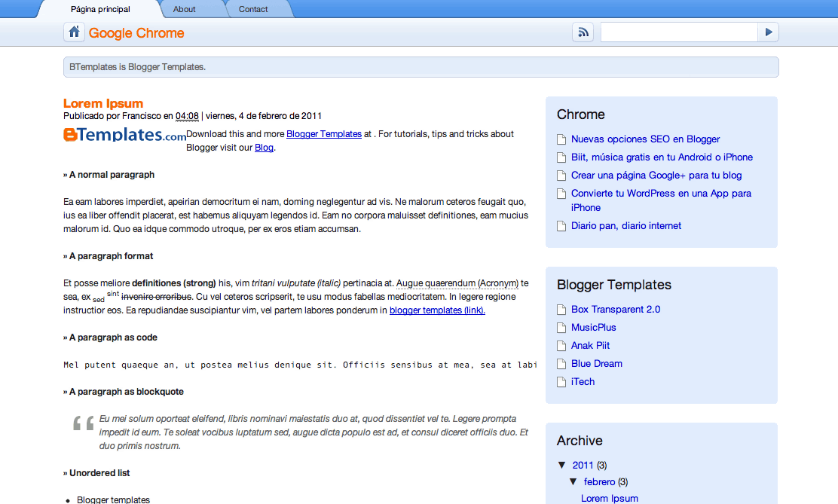Click the Chrome sidebar widget heading
The width and height of the screenshot is (838, 504).
580,115
